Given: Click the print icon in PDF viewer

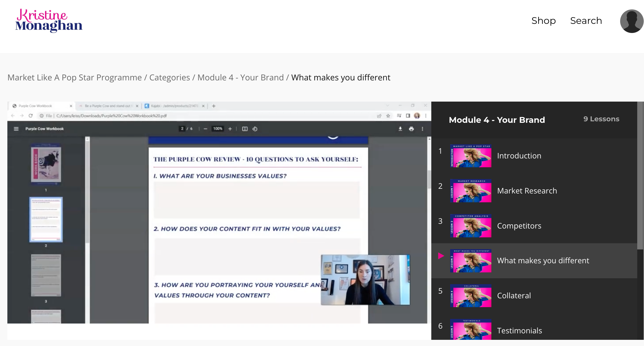Looking at the screenshot, I should coord(411,129).
